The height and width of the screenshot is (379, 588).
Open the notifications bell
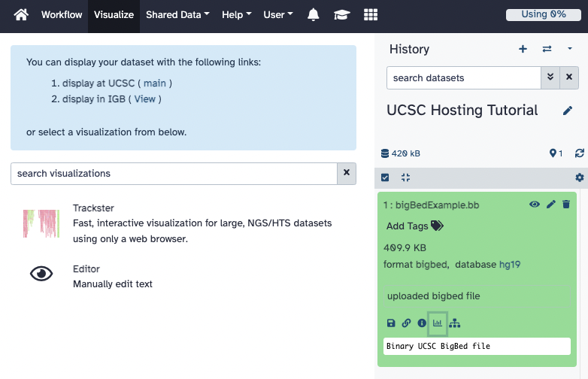coord(314,15)
